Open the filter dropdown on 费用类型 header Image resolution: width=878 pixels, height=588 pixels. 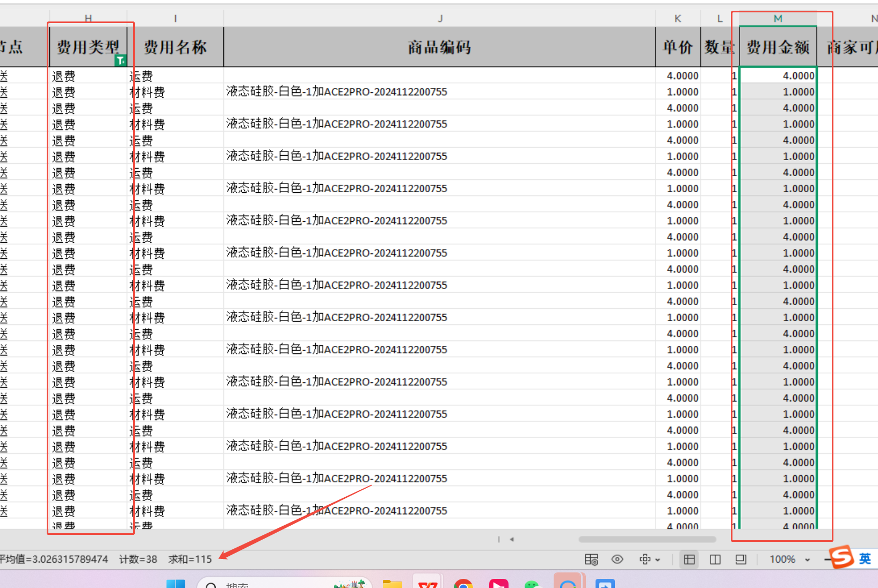tap(120, 61)
